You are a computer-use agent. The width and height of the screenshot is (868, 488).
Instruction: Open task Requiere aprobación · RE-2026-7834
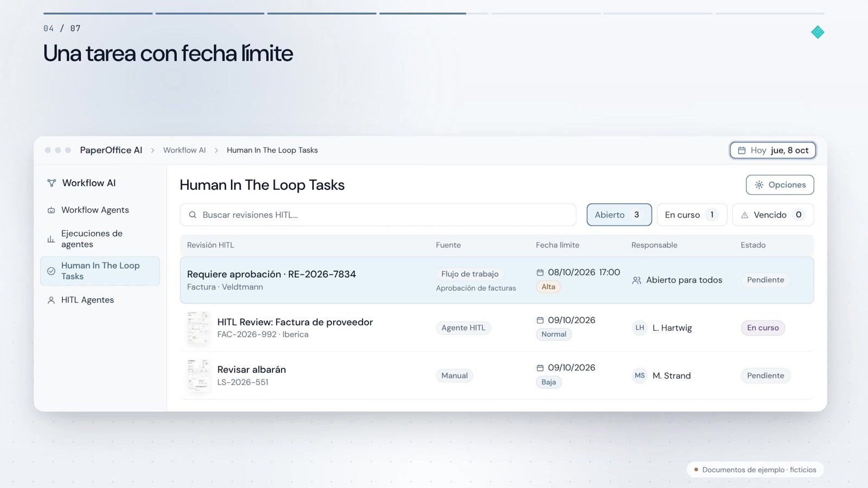tap(271, 274)
